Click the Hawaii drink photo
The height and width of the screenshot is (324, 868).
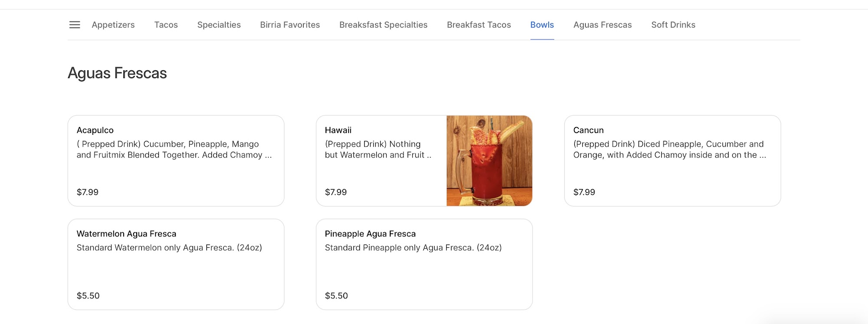point(489,160)
